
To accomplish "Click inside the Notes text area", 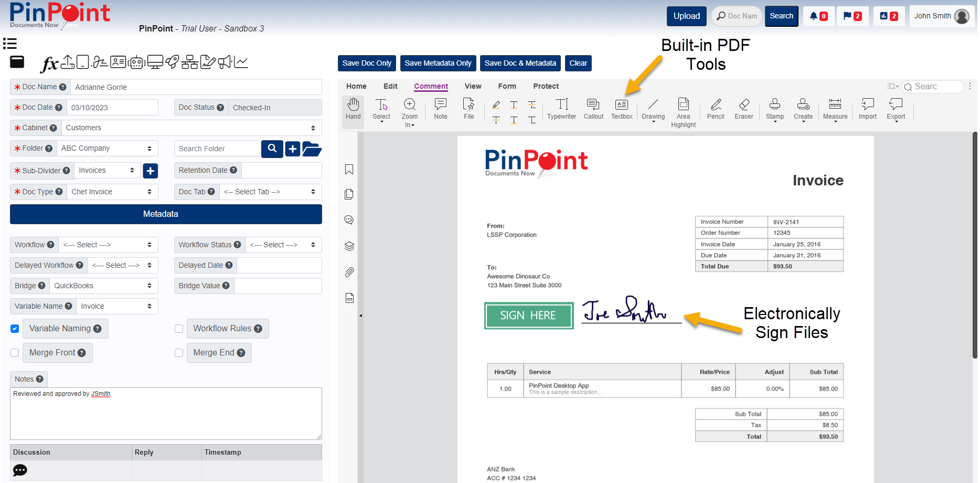I will [x=166, y=414].
